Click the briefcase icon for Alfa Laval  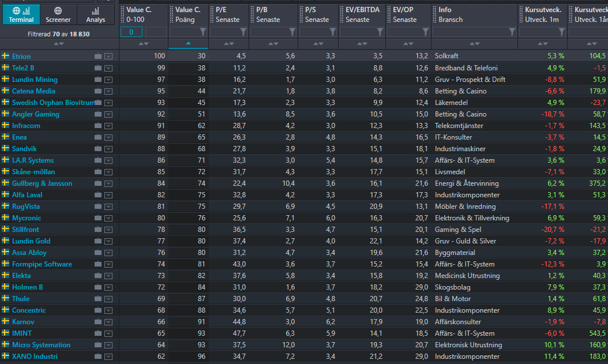click(x=98, y=195)
